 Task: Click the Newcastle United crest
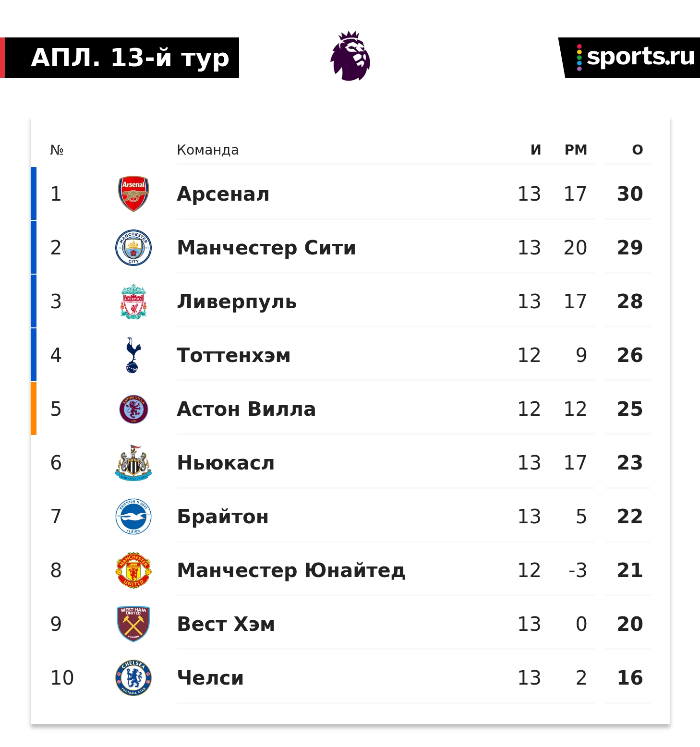[133, 463]
